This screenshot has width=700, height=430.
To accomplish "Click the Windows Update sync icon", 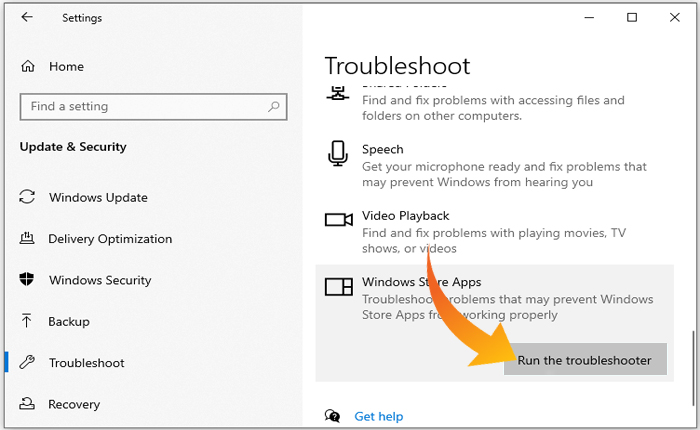I will point(28,198).
